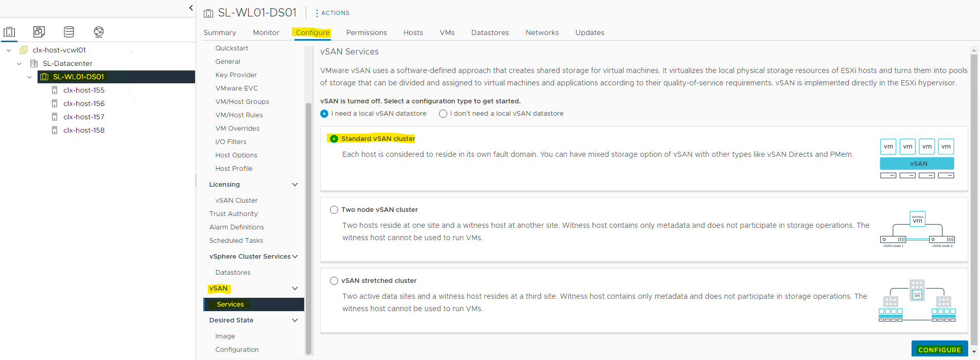Click the main content scrollbar down arrow
Viewport: 980px width, 360px height.
pyautogui.click(x=973, y=352)
